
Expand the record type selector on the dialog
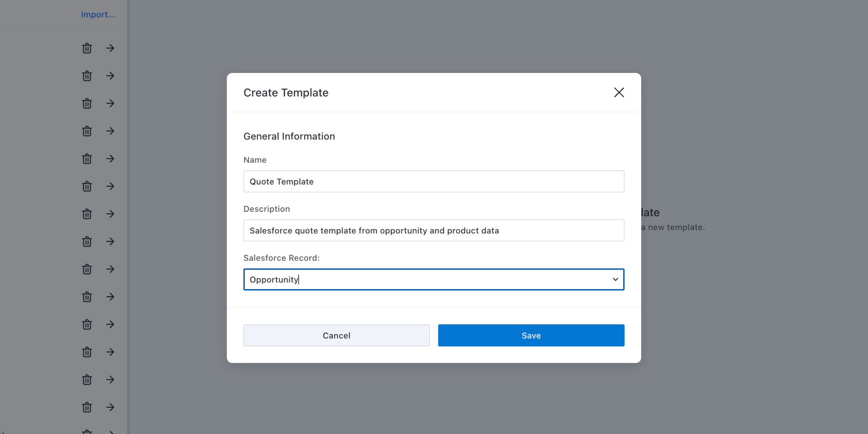tap(615, 279)
